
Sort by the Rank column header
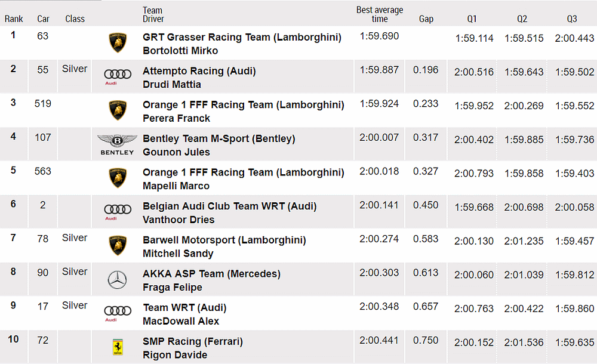pyautogui.click(x=14, y=18)
